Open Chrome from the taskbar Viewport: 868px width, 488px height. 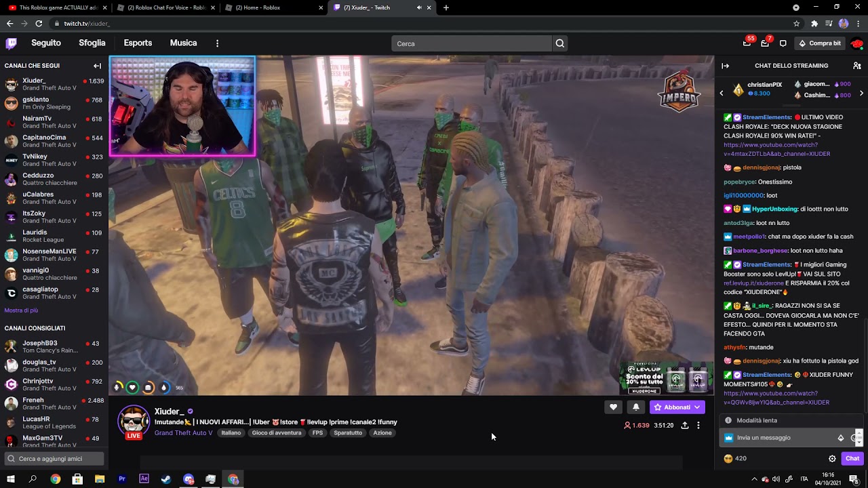click(55, 479)
